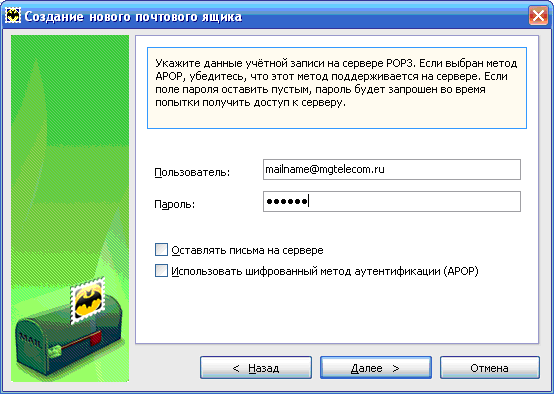Cancel the wizard with 'Отмена'
554x394 pixels.
[490, 368]
